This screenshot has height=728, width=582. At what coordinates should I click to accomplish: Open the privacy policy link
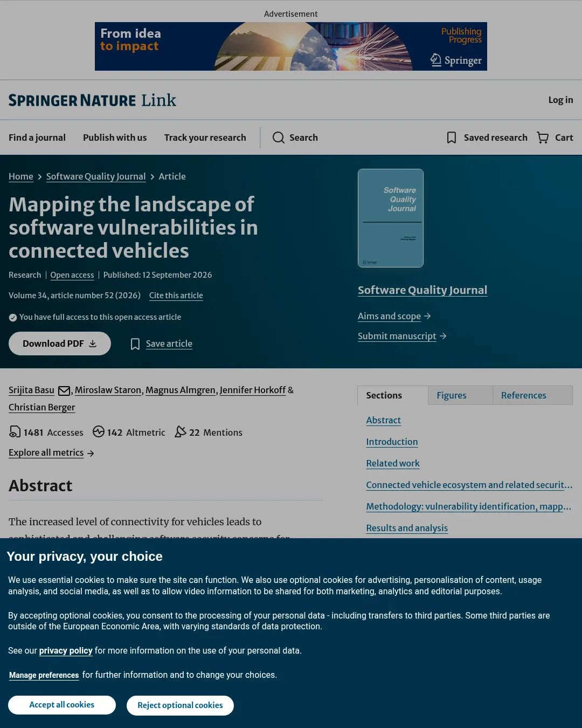coord(66,651)
